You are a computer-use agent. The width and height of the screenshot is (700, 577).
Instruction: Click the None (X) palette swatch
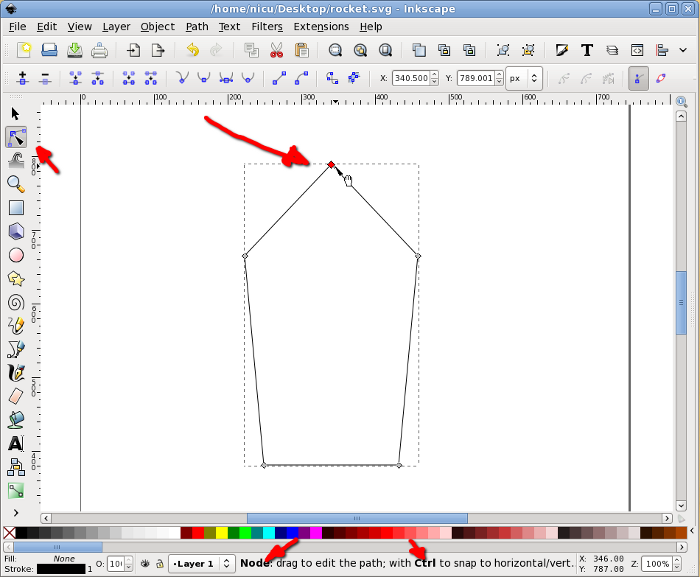[9, 533]
